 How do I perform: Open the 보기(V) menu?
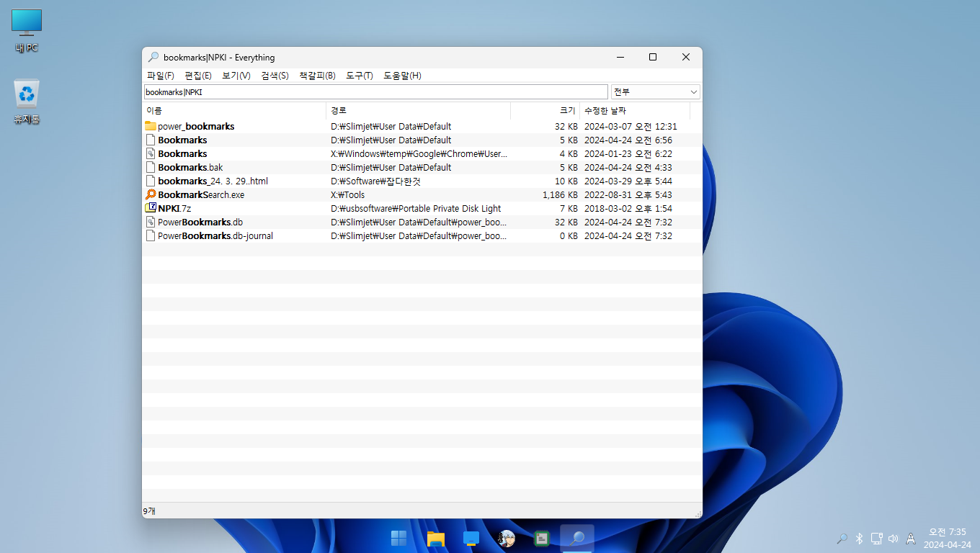(x=236, y=76)
